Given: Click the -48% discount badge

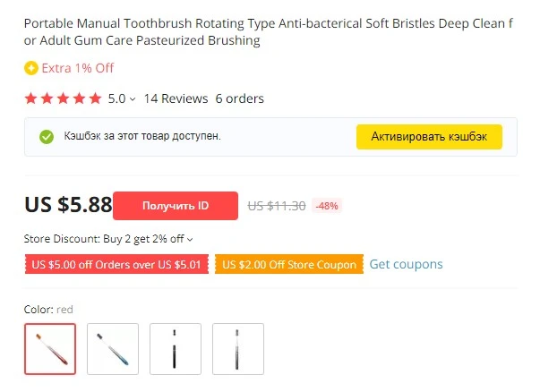Looking at the screenshot, I should tap(327, 206).
